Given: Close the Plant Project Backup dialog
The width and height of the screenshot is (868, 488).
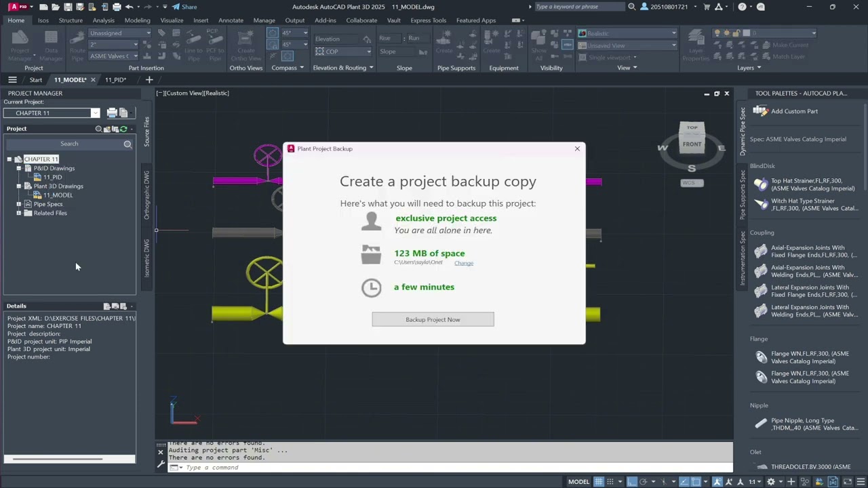Looking at the screenshot, I should 577,148.
